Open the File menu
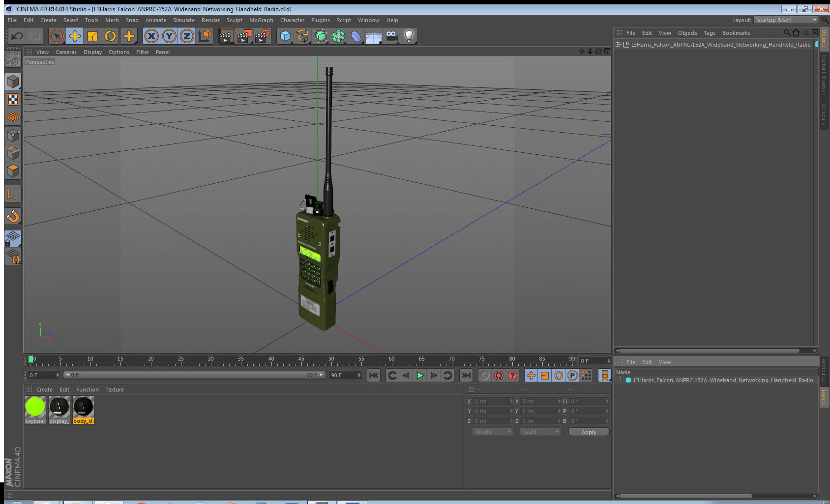Screen dimensions: 830x504 click(x=12, y=20)
